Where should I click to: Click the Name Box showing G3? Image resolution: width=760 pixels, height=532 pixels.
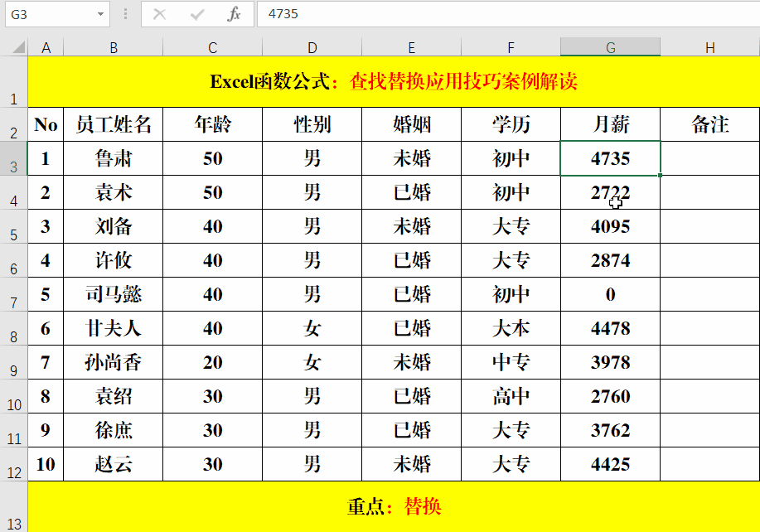(57, 14)
